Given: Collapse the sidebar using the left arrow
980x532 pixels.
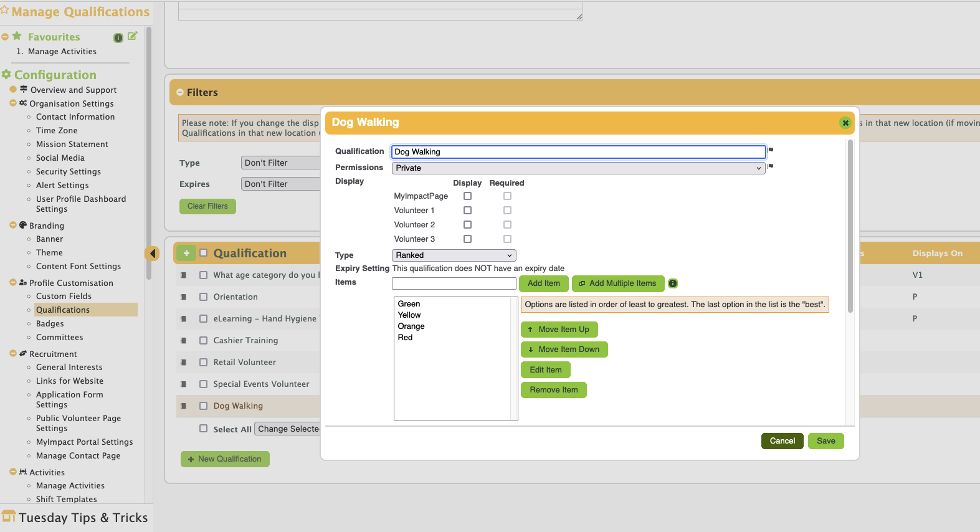Looking at the screenshot, I should (x=152, y=254).
